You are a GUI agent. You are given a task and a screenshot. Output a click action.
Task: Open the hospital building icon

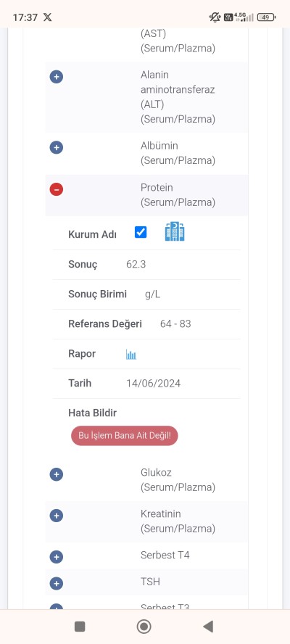pos(175,231)
